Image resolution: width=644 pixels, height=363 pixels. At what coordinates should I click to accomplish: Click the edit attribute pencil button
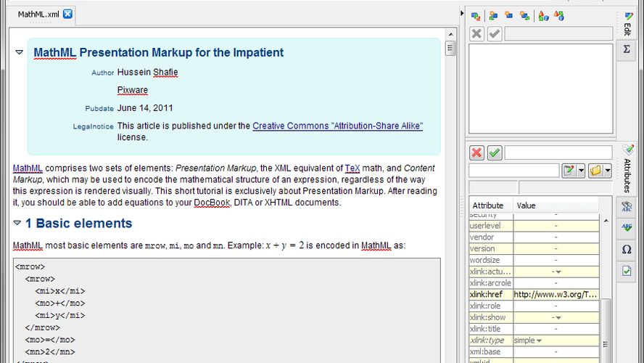click(x=569, y=170)
